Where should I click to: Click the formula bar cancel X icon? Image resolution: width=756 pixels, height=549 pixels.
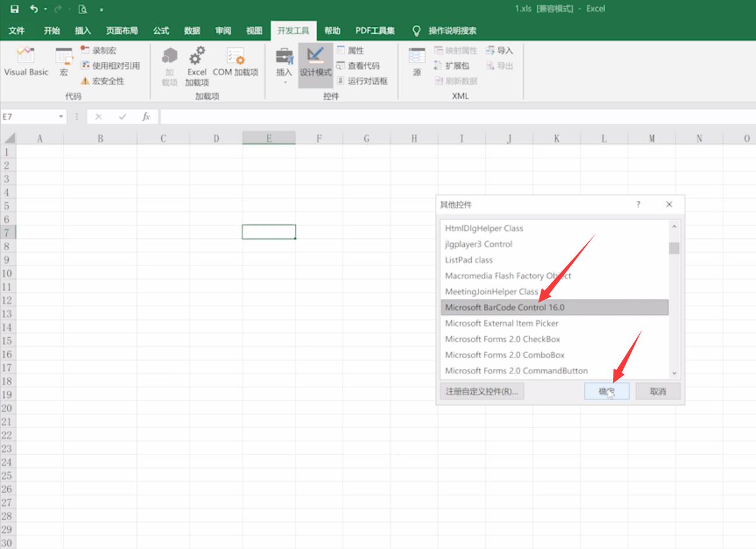pos(99,117)
